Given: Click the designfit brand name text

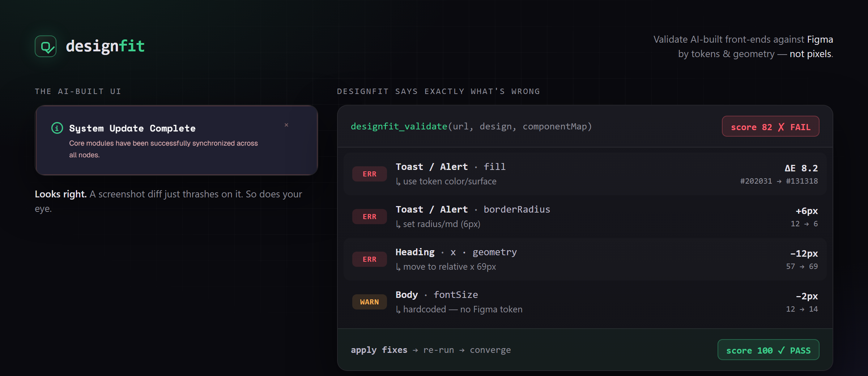Looking at the screenshot, I should point(105,46).
